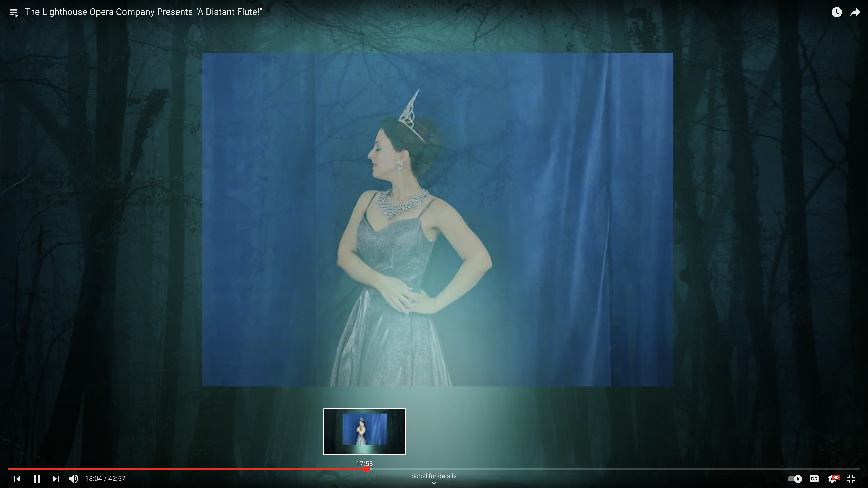Click the Share arrow icon
Image resolution: width=868 pixels, height=488 pixels.
coord(855,13)
